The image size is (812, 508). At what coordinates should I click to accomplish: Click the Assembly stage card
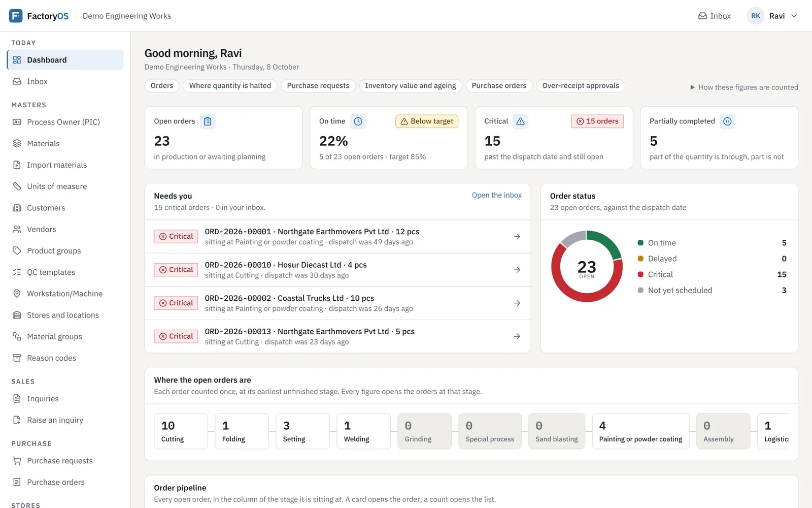(723, 431)
